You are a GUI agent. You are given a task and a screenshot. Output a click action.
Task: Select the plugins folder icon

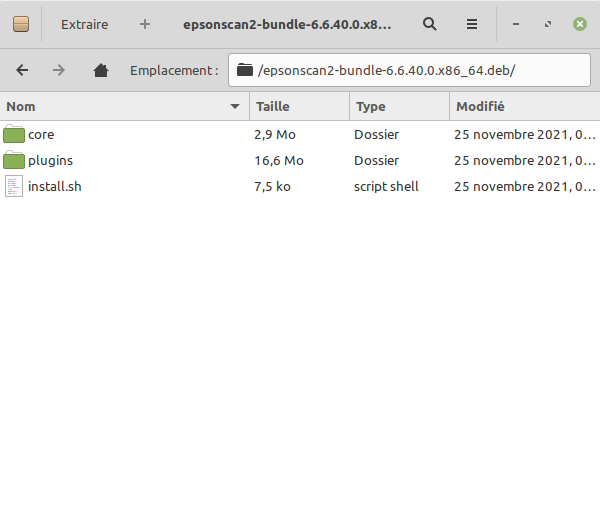coord(14,160)
